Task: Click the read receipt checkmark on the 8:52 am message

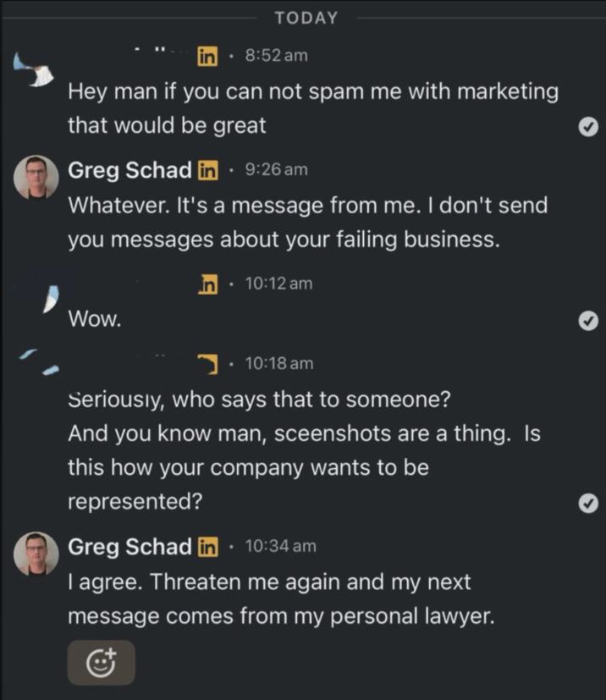Action: coord(588,126)
